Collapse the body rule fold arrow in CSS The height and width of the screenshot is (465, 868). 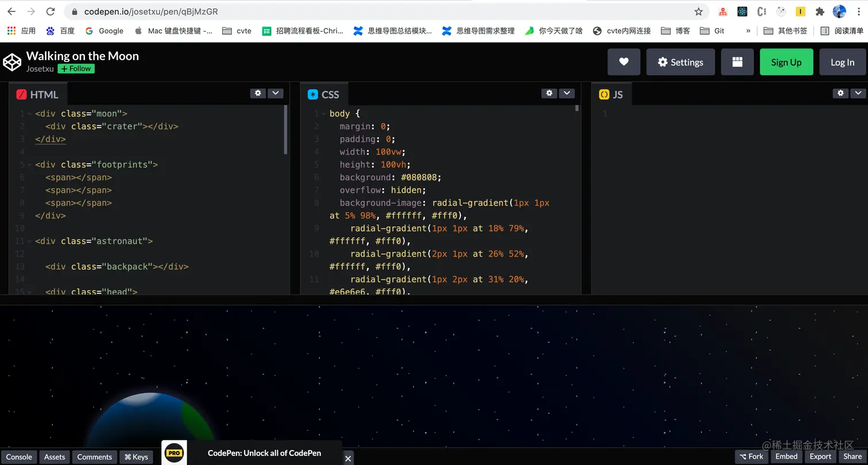tap(323, 114)
